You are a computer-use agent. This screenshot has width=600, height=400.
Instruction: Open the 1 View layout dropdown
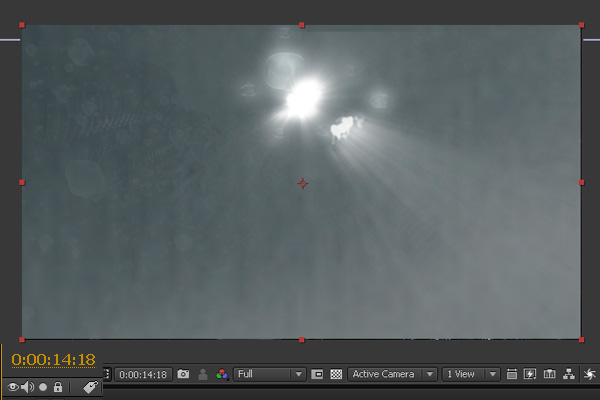click(471, 374)
